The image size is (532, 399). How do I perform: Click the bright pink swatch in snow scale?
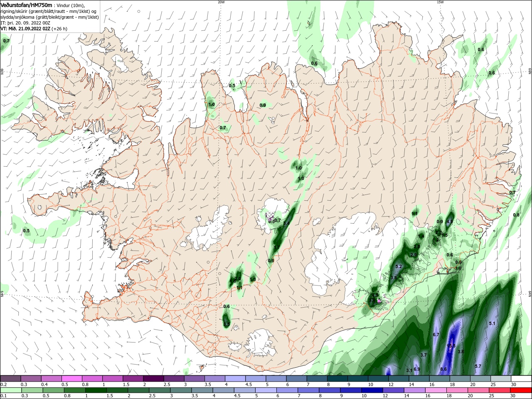(71, 379)
